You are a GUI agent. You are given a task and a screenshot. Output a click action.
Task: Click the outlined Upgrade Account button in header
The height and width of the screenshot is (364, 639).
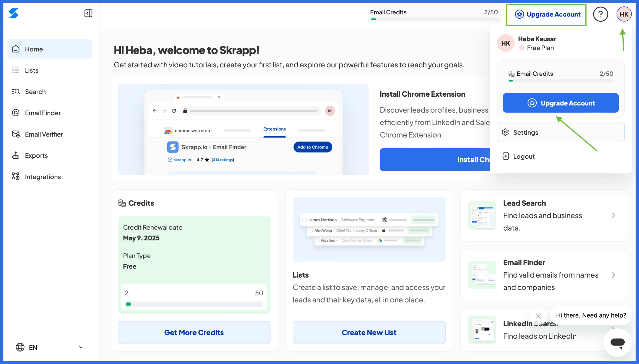click(x=547, y=14)
